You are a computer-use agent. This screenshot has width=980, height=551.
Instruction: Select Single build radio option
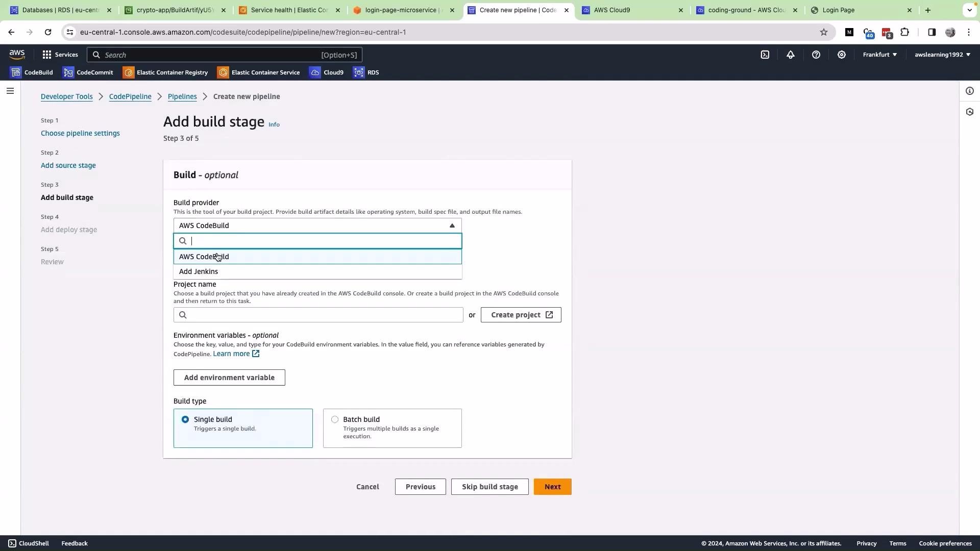(x=185, y=419)
